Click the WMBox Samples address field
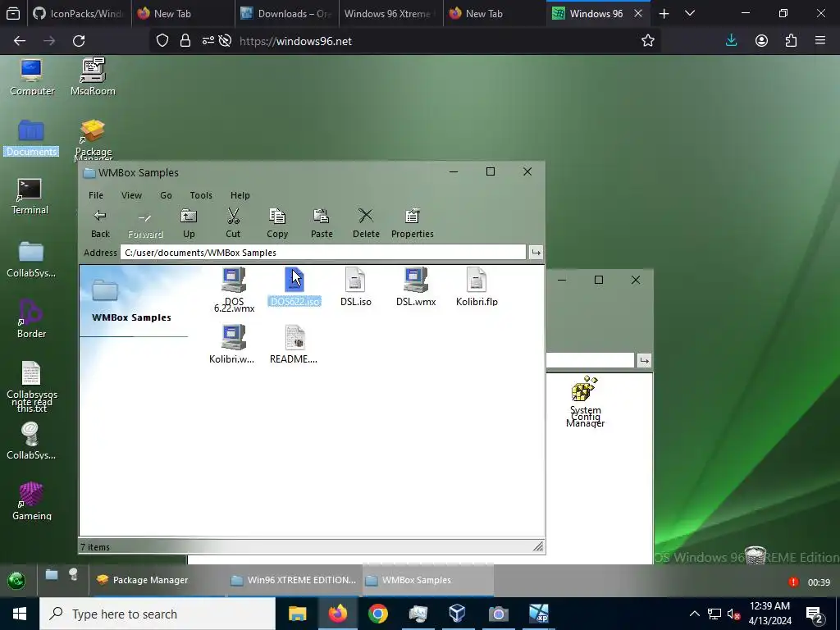 point(323,253)
